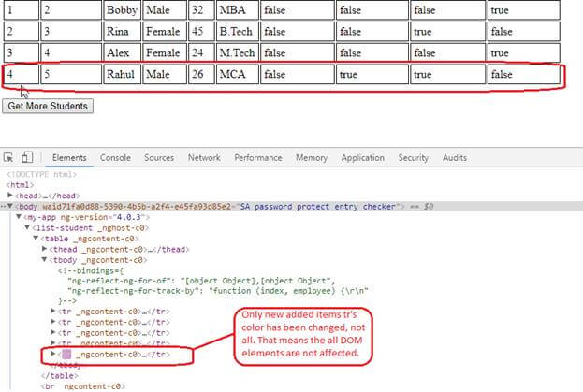Click the Male cell in Bobby's row

[165, 10]
